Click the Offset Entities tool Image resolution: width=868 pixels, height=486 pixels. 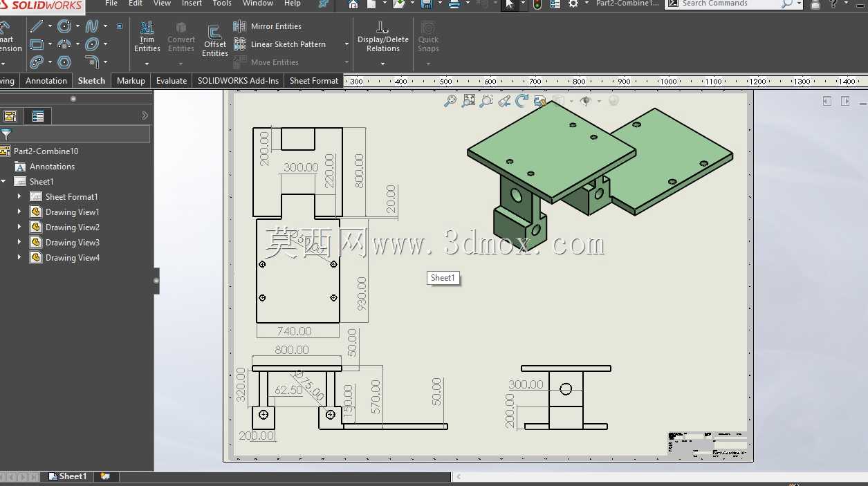215,41
